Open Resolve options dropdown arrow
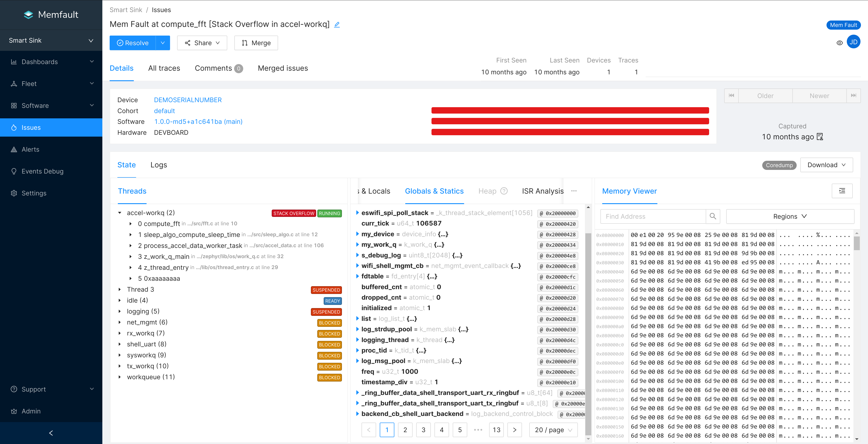 pos(163,43)
